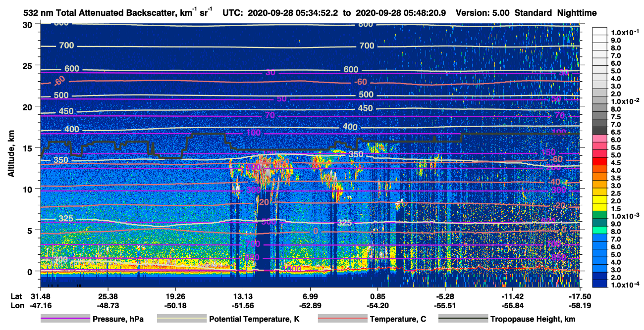Click longitude value '-56.84'
644x330 pixels.
[x=513, y=305]
